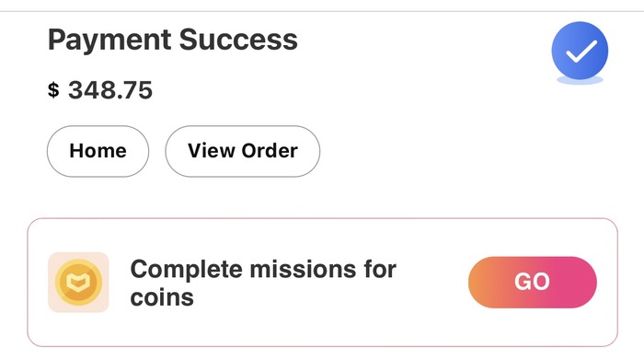Image resolution: width=644 pixels, height=360 pixels.
Task: Click the shadow beneath the checkmark badge
Action: (580, 80)
